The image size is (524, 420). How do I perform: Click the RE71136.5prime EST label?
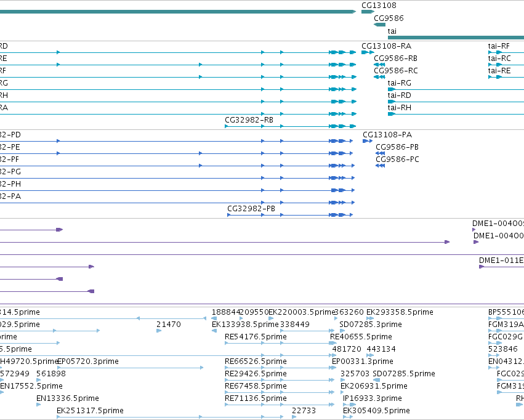pyautogui.click(x=256, y=398)
